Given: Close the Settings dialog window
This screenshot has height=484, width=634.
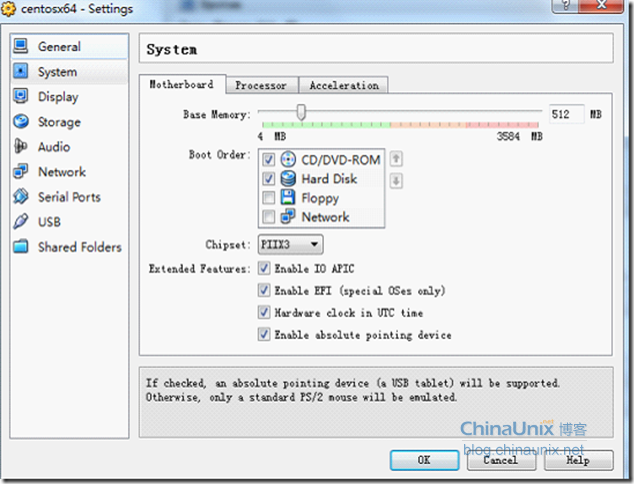Looking at the screenshot, I should [601, 5].
